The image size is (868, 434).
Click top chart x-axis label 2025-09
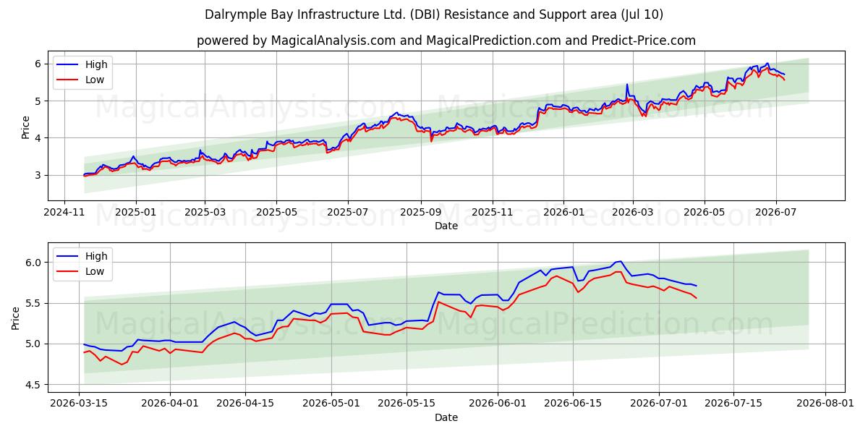420,213
